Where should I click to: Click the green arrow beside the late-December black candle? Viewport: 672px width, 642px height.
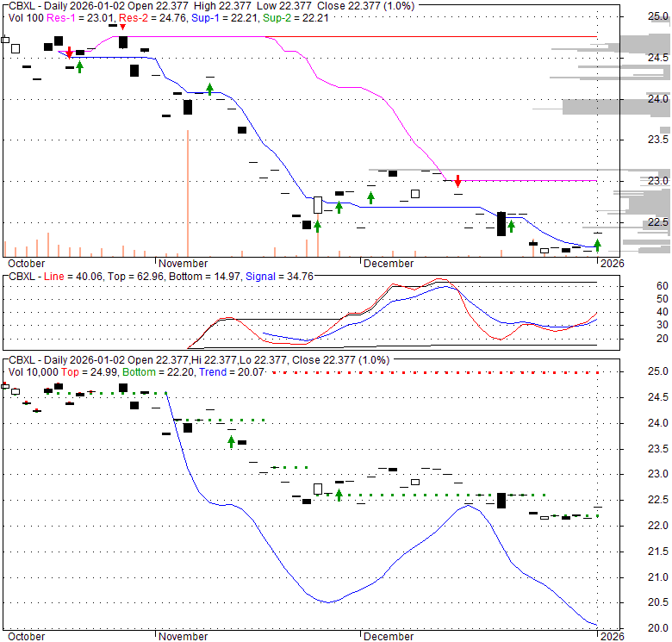tap(511, 227)
